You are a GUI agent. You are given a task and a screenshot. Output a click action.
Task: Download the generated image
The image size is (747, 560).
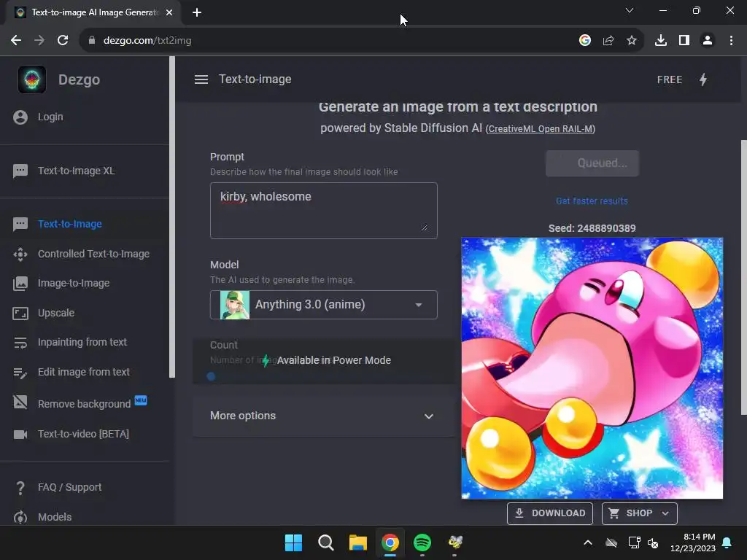pos(550,513)
